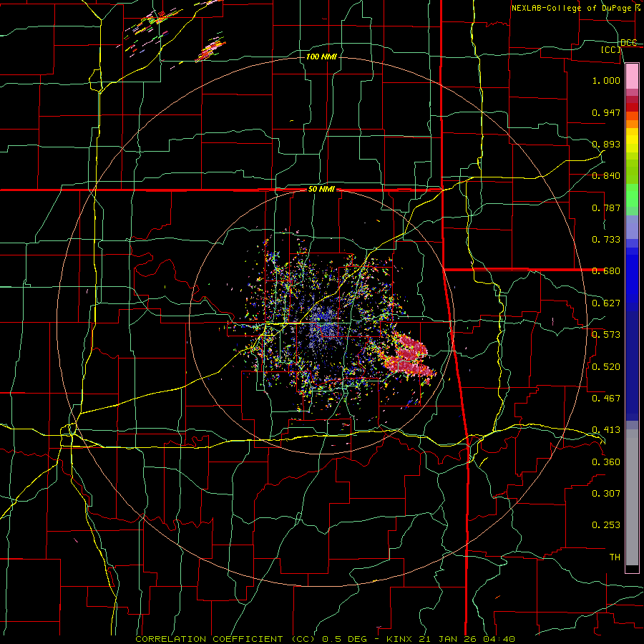Click the 100 NMI range ring label

tap(321, 57)
